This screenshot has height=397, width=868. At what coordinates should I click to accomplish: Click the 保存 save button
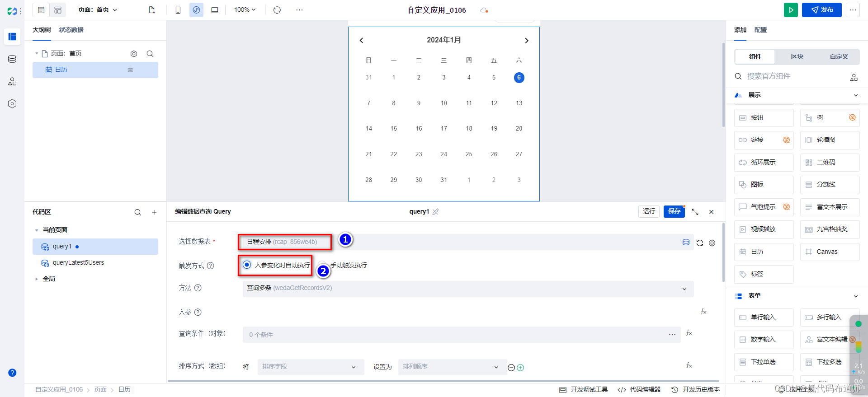[674, 211]
